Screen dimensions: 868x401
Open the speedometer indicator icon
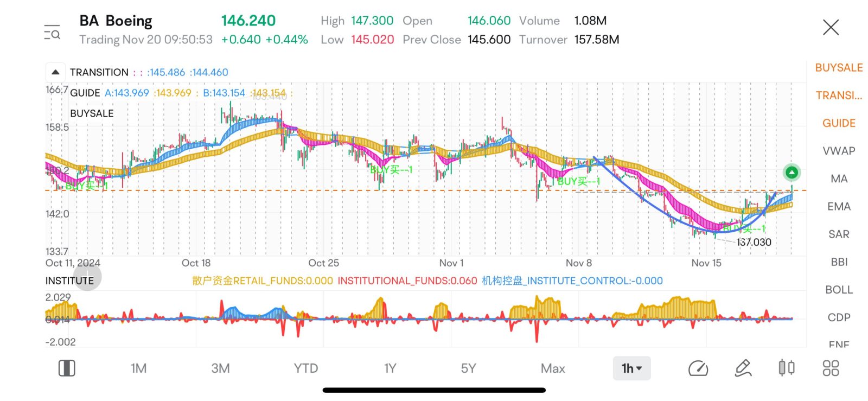698,368
